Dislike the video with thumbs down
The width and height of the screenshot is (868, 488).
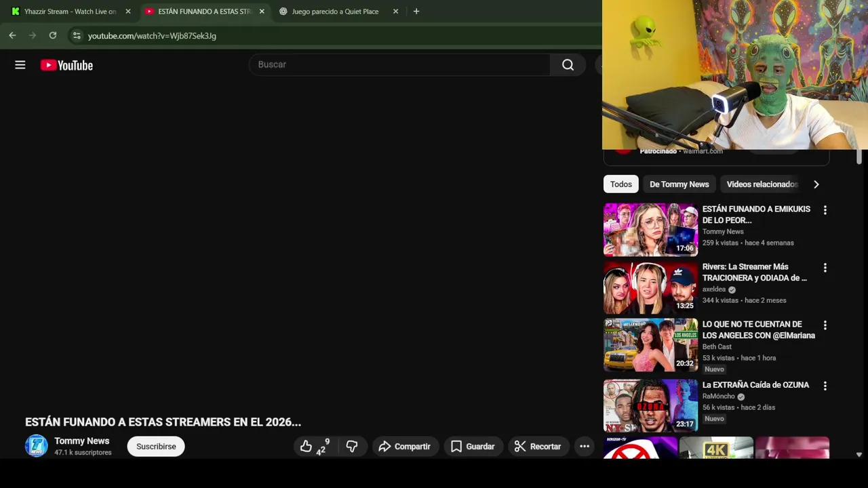[x=352, y=446]
